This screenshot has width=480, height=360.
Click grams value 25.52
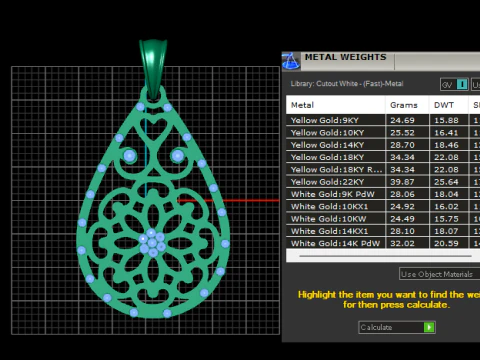(x=402, y=133)
